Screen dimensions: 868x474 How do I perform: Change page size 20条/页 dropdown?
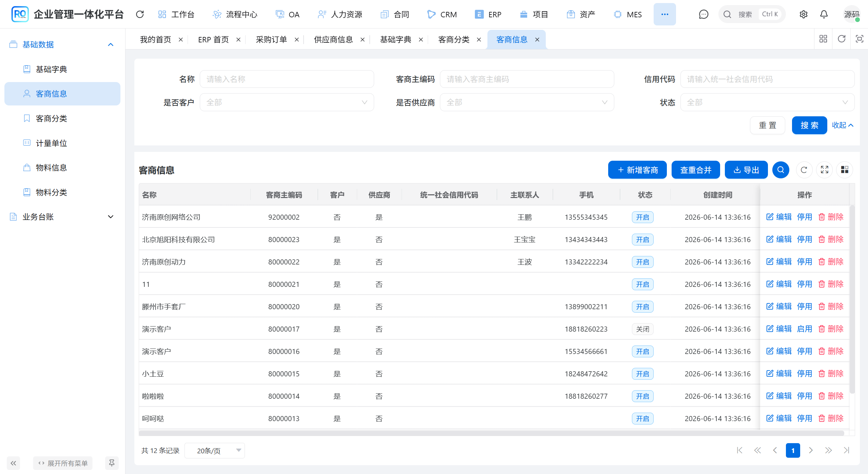(214, 451)
